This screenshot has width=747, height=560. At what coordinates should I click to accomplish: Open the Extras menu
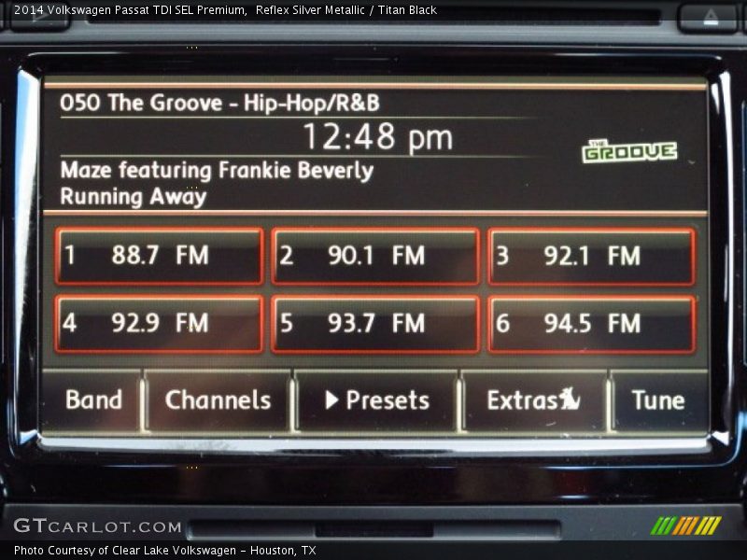tap(534, 400)
